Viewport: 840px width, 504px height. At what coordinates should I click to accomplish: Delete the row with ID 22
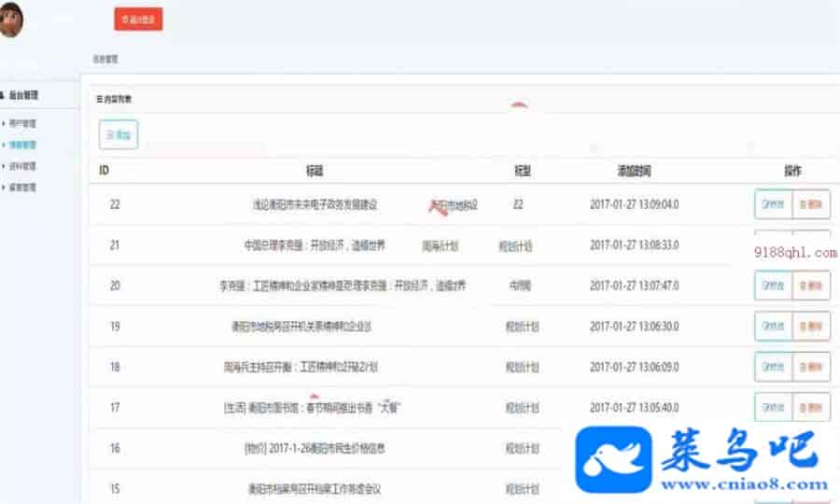[x=811, y=204]
